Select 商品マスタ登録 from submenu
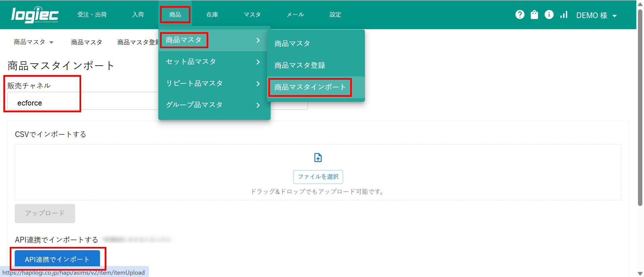Screen dimensions: 644x277 coord(300,66)
